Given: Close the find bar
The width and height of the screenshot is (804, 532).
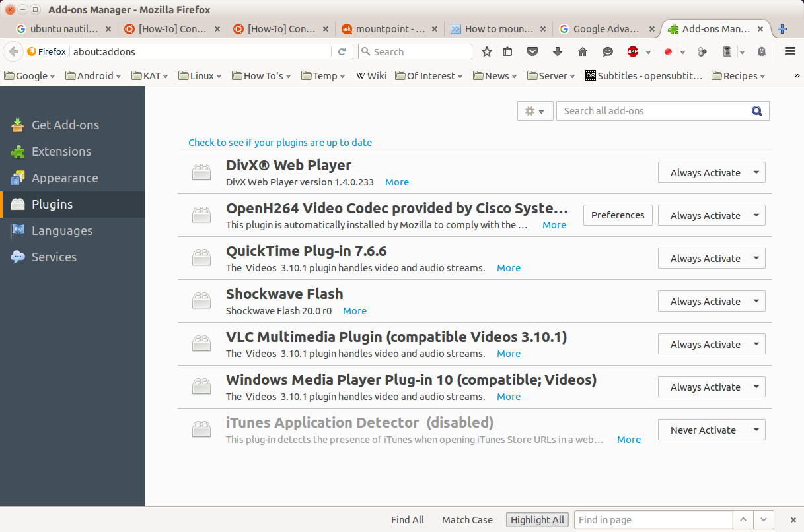Looking at the screenshot, I should 793,520.
